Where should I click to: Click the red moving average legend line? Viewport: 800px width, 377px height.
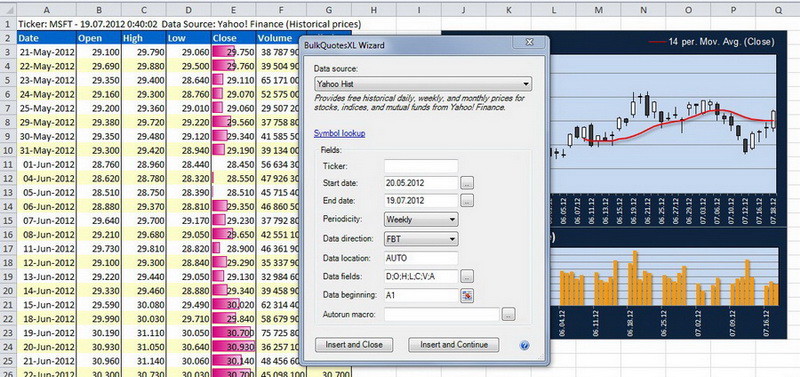point(656,42)
